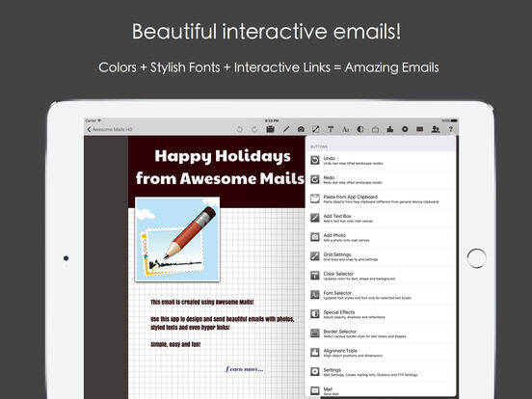Click the Alignment Tools toolbar icon

coord(390,129)
